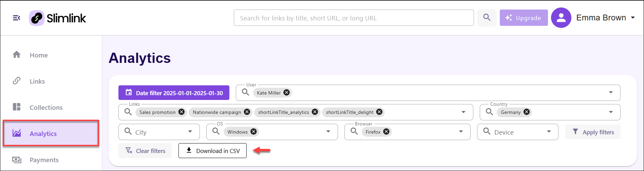Open the Emma Brown avatar icon
Image resolution: width=644 pixels, height=171 pixels.
point(561,18)
